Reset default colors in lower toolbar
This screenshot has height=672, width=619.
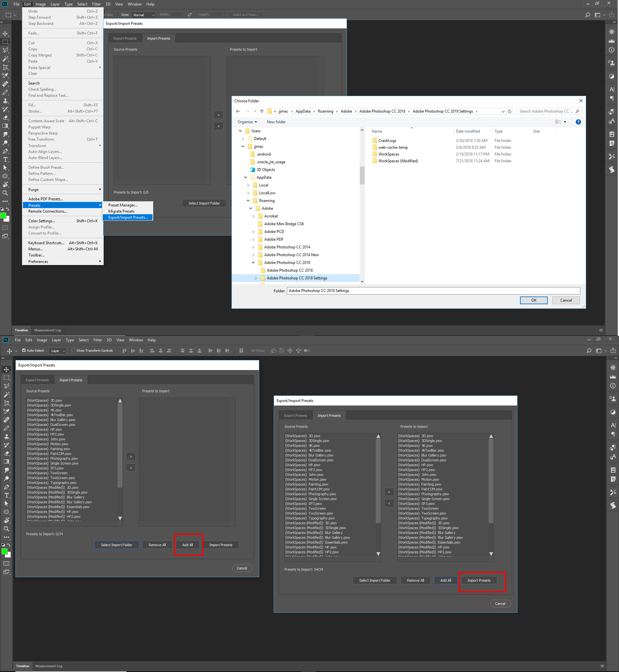pyautogui.click(x=3, y=545)
